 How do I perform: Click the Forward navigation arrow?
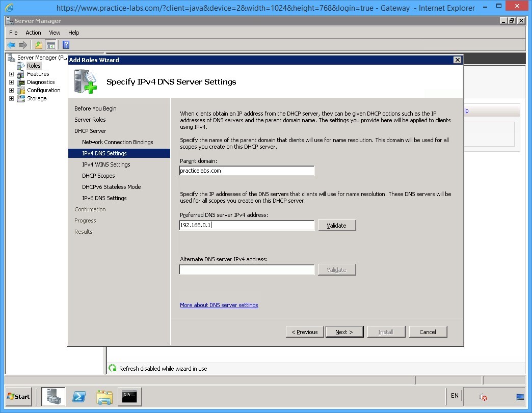click(x=22, y=45)
